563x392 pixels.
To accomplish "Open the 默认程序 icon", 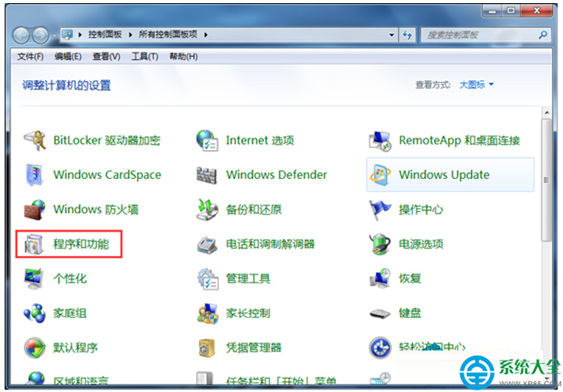I will click(35, 347).
